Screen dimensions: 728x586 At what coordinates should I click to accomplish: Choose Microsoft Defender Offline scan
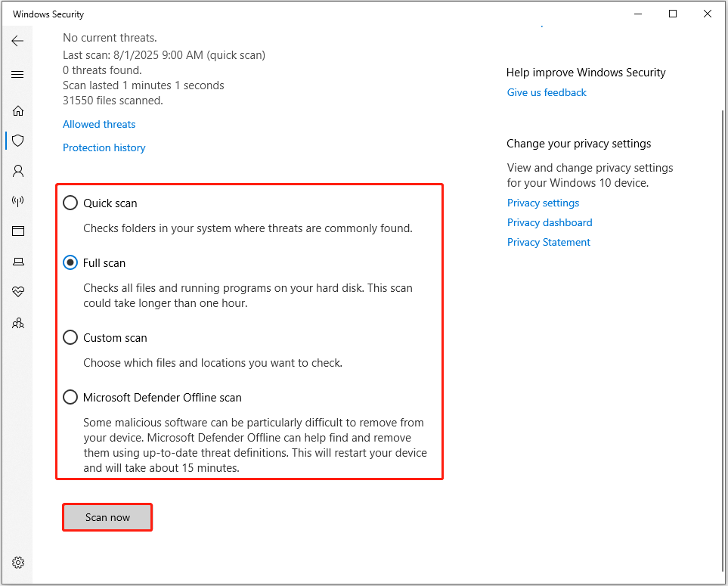(70, 397)
